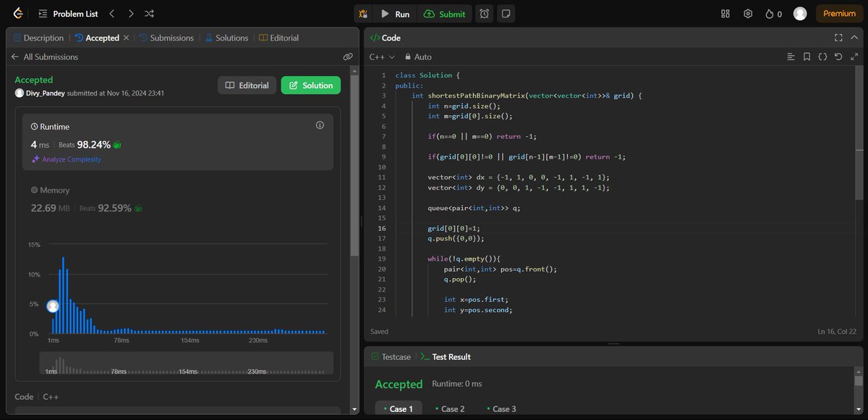Open the sticky notes icon in the toolbar

(x=506, y=13)
